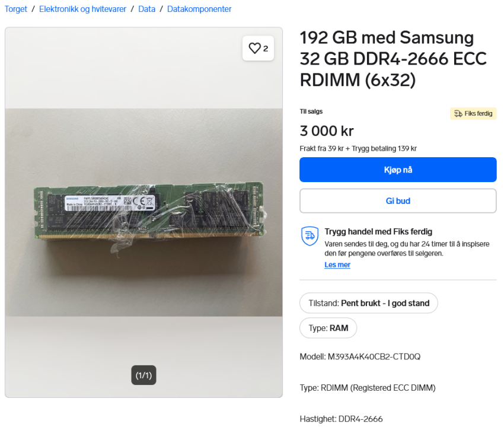This screenshot has width=504, height=427.
Task: Click the Kjøp nå button
Action: pos(398,170)
